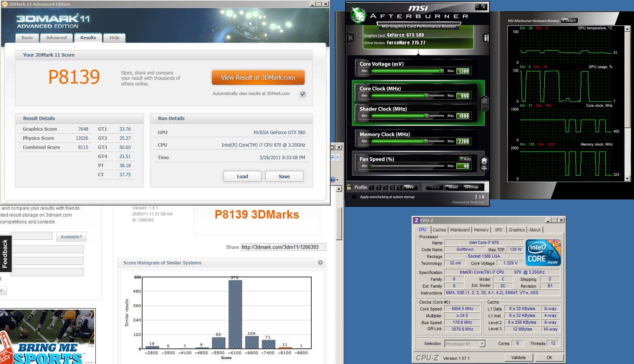This screenshot has width=634, height=364.
Task: Click the Save button in Run Details
Action: [x=284, y=176]
